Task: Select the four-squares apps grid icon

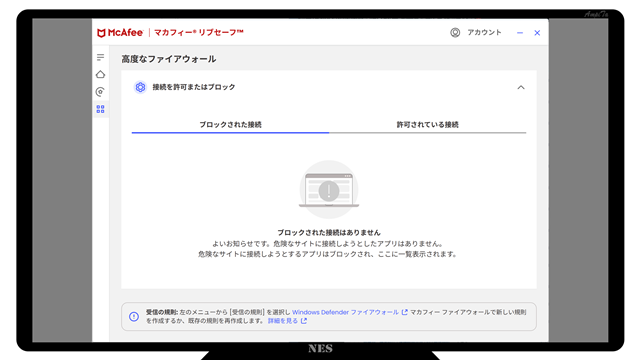Action: (100, 109)
